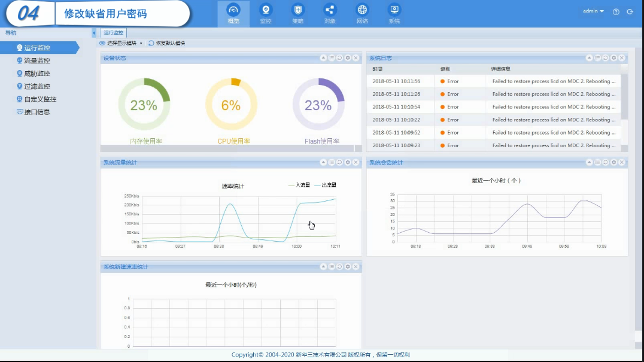Refresh the 设备状态 panel

coord(339,58)
